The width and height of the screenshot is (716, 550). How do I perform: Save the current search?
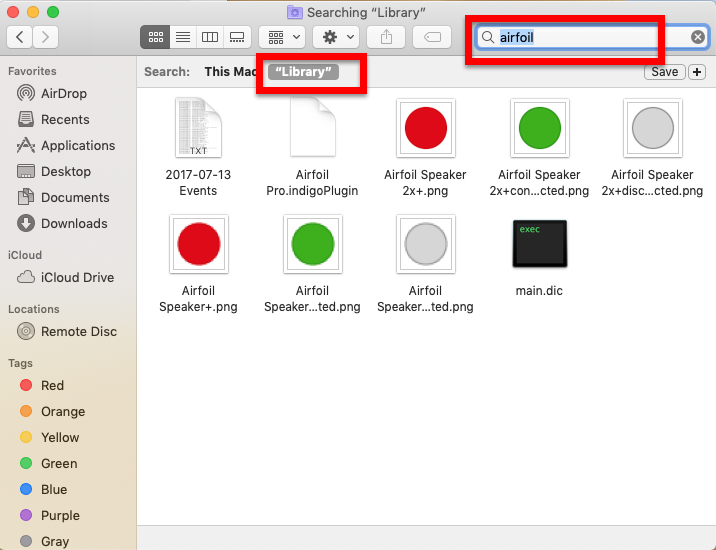coord(664,72)
